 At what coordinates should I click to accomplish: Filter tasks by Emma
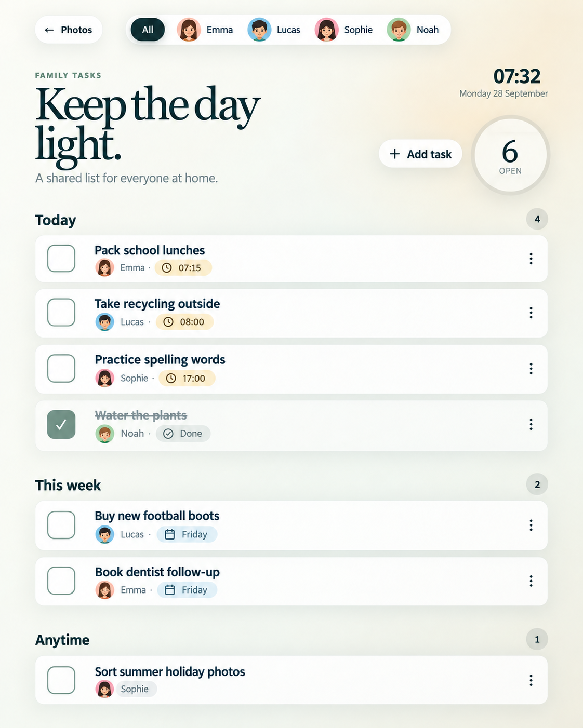click(205, 30)
